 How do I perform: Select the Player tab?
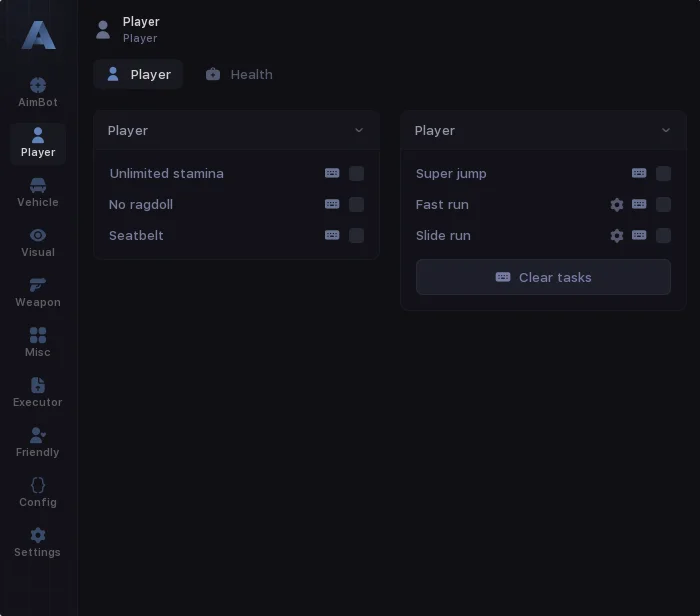[139, 74]
